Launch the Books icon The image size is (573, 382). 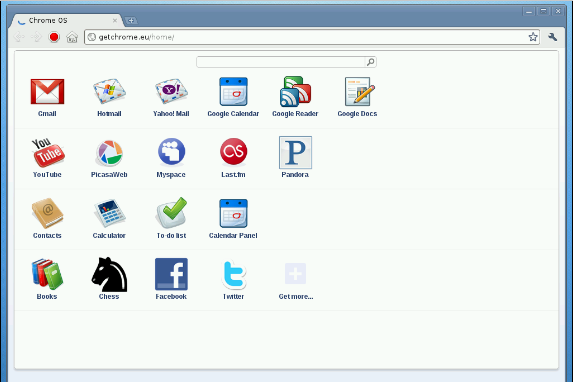(47, 274)
